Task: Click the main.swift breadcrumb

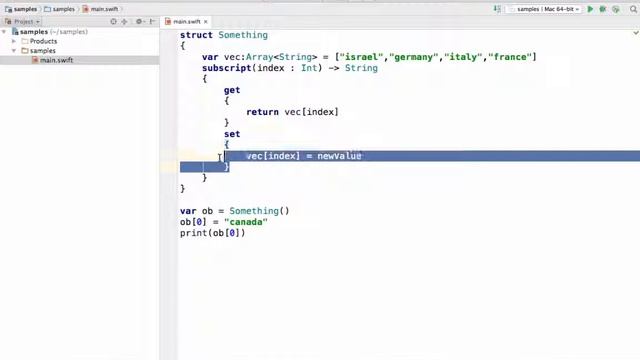Action: pos(100,9)
